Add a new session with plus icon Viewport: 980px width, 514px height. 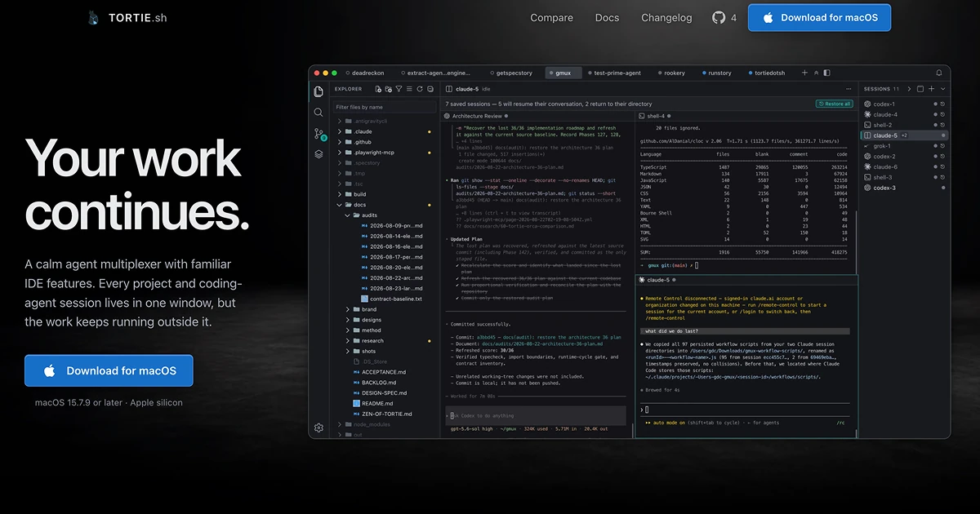931,89
